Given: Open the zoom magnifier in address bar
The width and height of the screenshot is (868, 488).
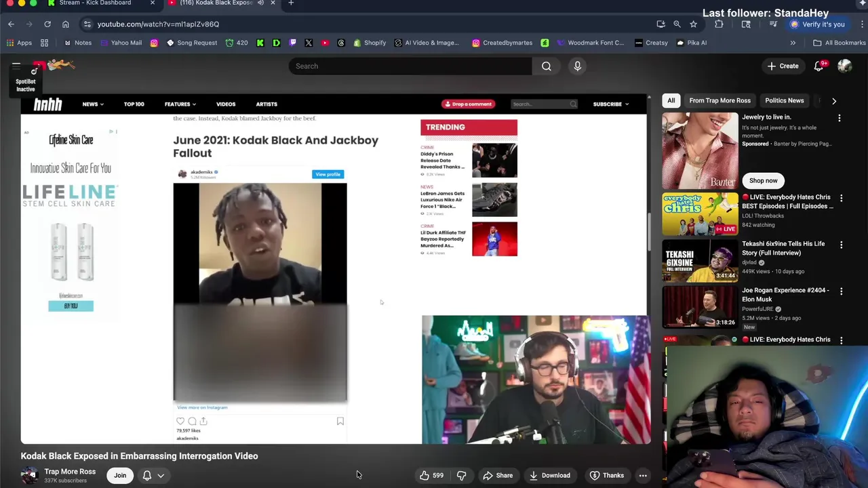Looking at the screenshot, I should [677, 24].
